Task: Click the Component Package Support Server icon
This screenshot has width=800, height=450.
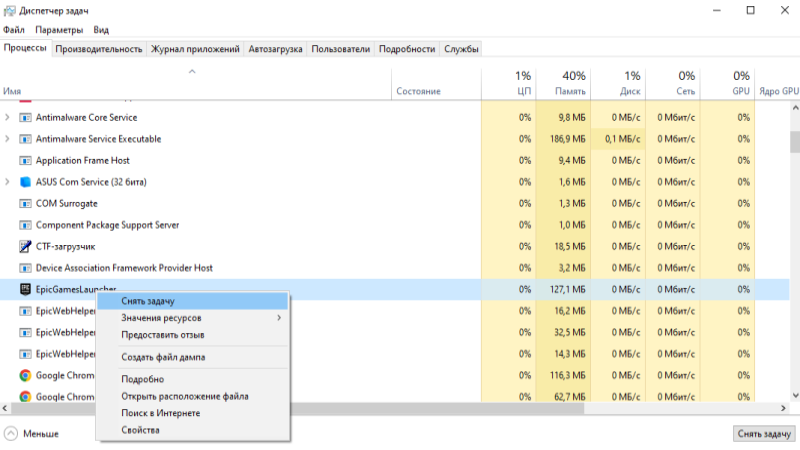Action: coord(25,225)
